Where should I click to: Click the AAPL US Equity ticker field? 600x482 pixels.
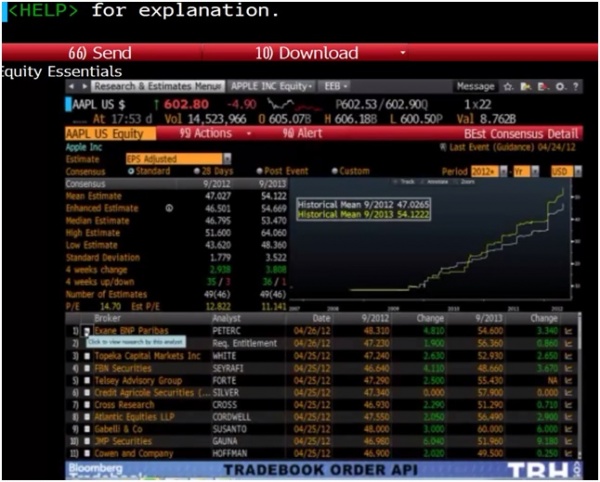coord(110,134)
